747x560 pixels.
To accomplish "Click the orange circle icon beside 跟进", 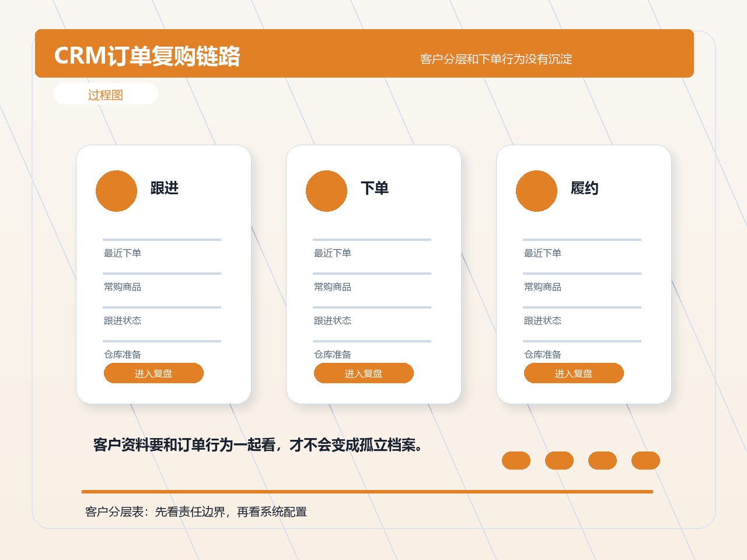I will tap(116, 191).
